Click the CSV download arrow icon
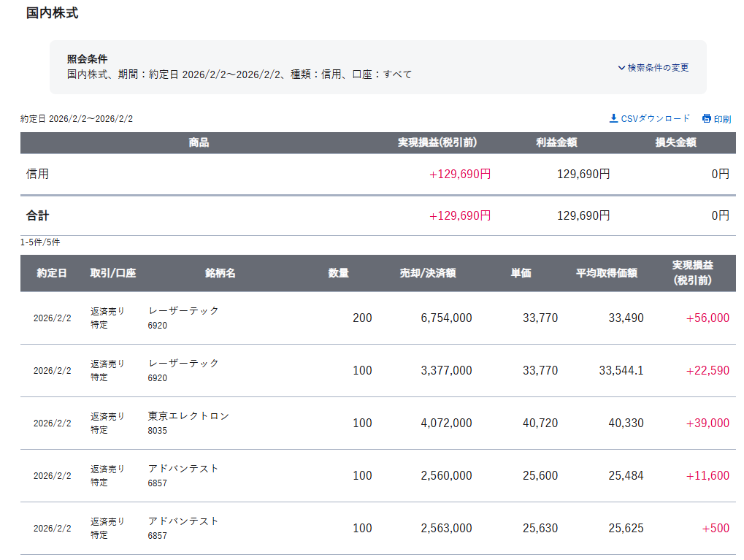This screenshot has height=560, width=744. tap(613, 118)
